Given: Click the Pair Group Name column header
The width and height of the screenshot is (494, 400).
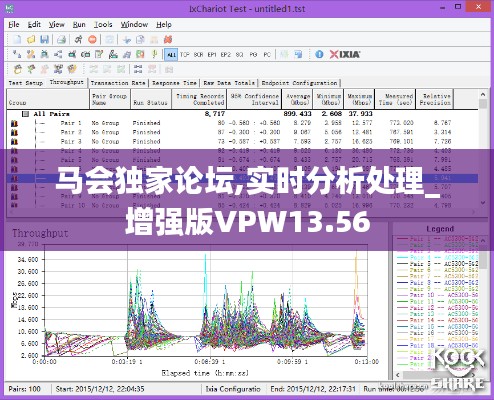Looking at the screenshot, I should coord(110,99).
